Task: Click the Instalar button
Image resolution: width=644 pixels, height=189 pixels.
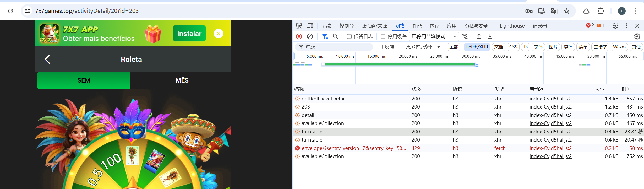Action: pos(189,33)
